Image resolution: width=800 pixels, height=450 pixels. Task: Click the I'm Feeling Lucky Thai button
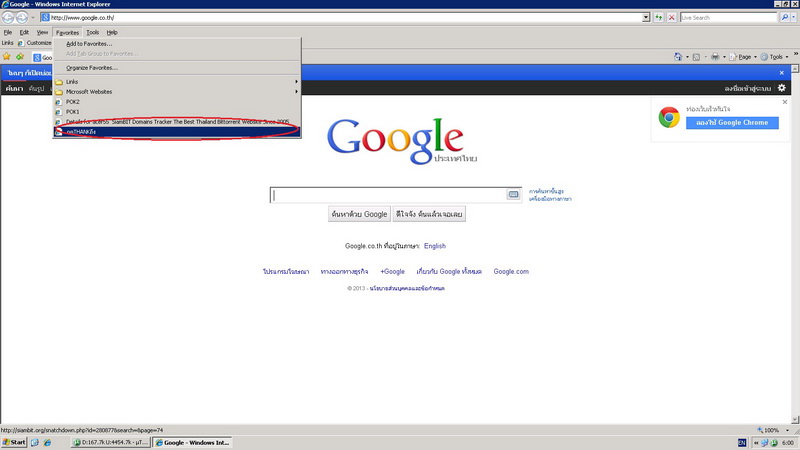429,214
